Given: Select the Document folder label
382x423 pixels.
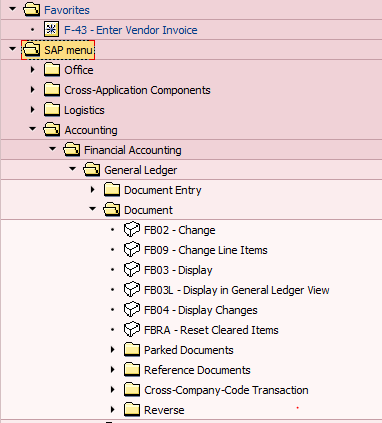Looking at the screenshot, I should pyautogui.click(x=148, y=210).
